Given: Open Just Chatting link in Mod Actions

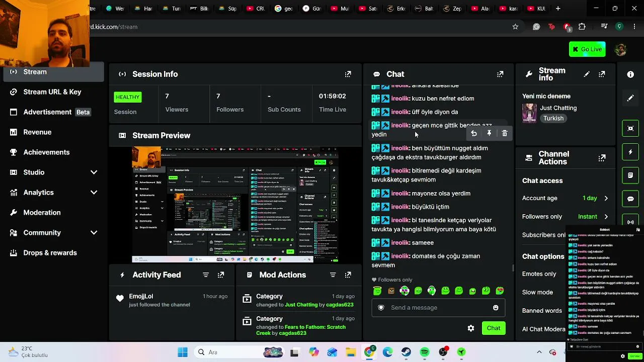Looking at the screenshot, I should point(301,305).
